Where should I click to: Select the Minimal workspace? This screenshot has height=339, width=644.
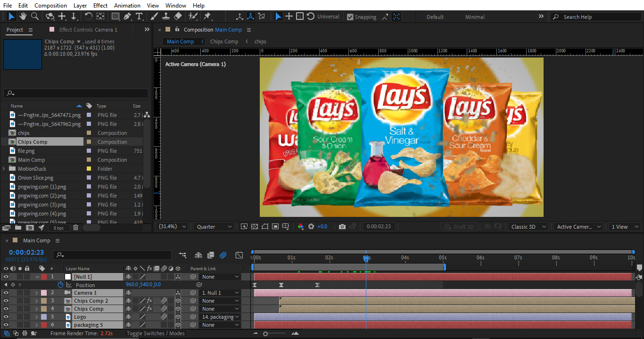coord(475,17)
